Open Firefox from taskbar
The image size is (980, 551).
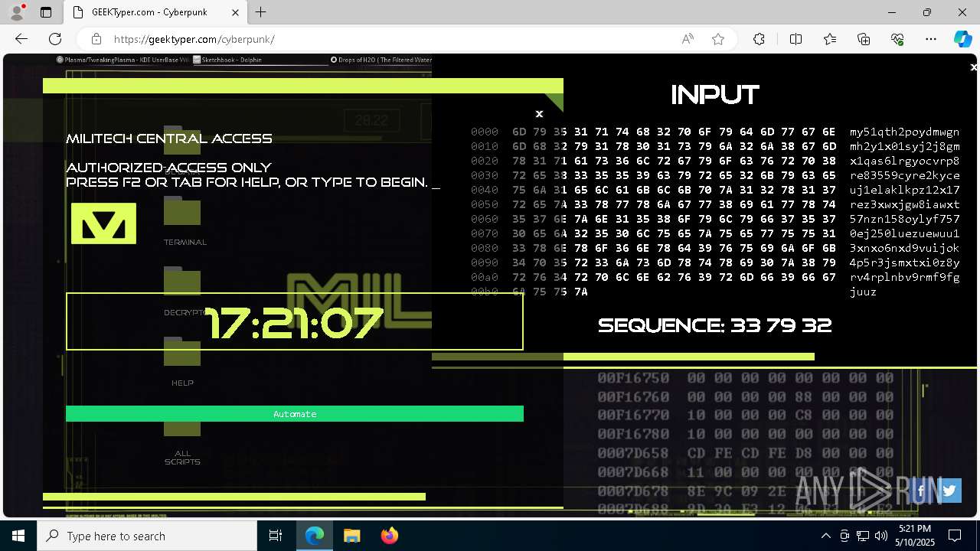(389, 536)
